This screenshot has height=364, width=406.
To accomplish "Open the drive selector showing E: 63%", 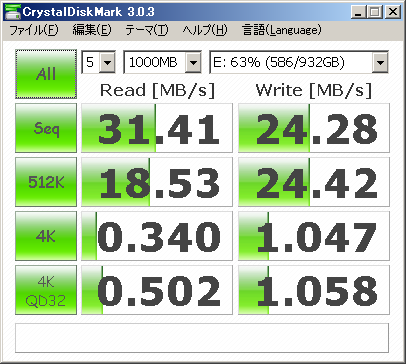I will (299, 62).
